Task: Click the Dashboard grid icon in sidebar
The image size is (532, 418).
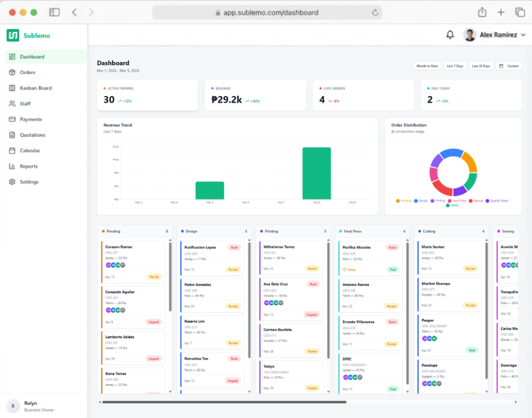Action: coord(12,57)
